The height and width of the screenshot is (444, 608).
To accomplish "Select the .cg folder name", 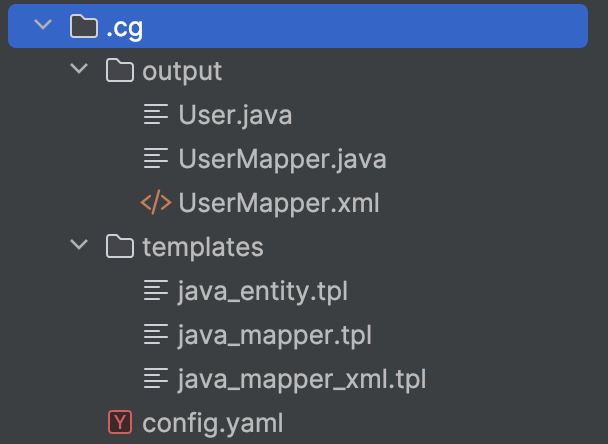I will coord(124,28).
